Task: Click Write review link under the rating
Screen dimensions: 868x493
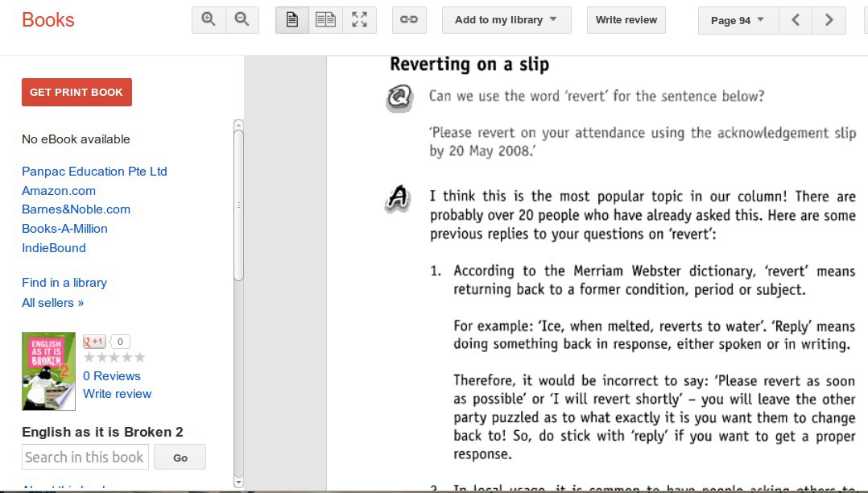Action: coord(118,394)
